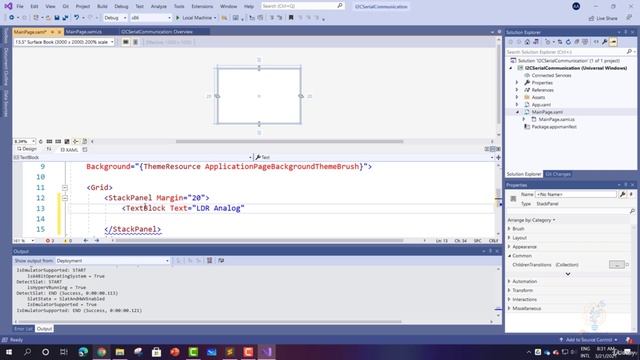
Task: Click the toolbar bookmark icon
Action: coord(291,18)
